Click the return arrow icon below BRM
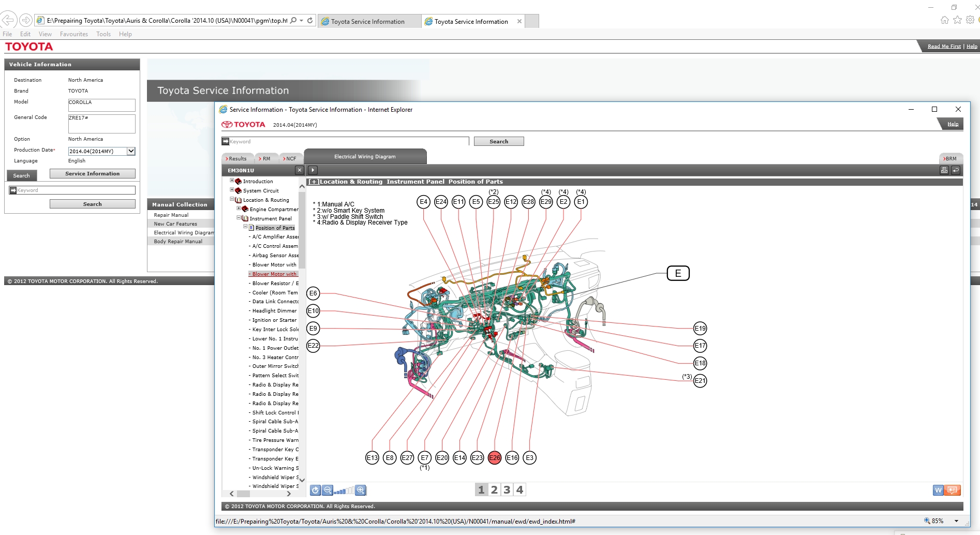This screenshot has height=535, width=980. coord(956,170)
